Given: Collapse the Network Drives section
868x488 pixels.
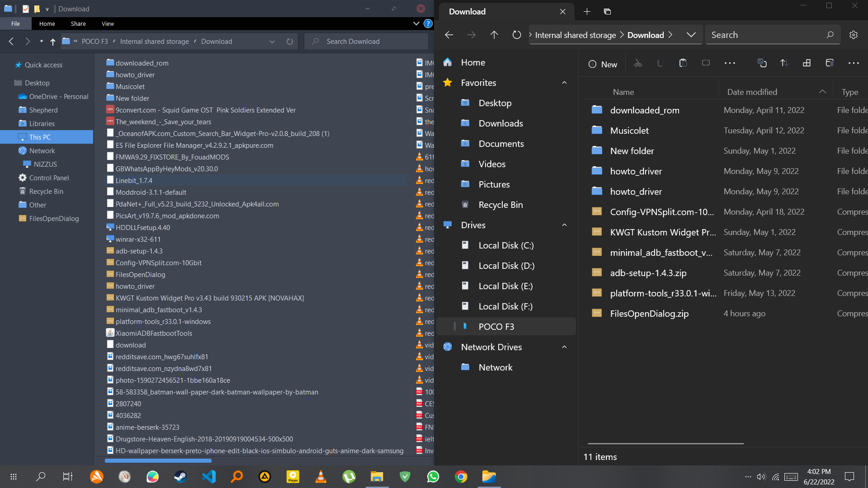Looking at the screenshot, I should click(x=564, y=347).
